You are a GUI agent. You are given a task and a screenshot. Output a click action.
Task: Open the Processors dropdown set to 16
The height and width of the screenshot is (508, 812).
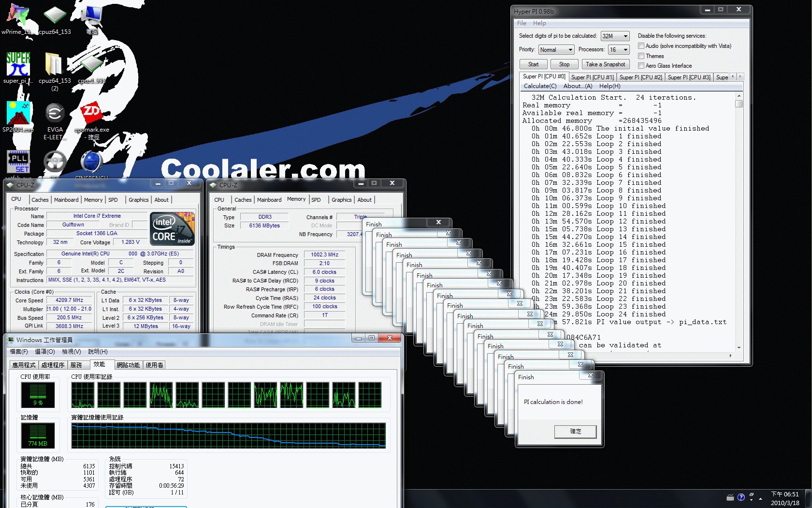[x=618, y=50]
